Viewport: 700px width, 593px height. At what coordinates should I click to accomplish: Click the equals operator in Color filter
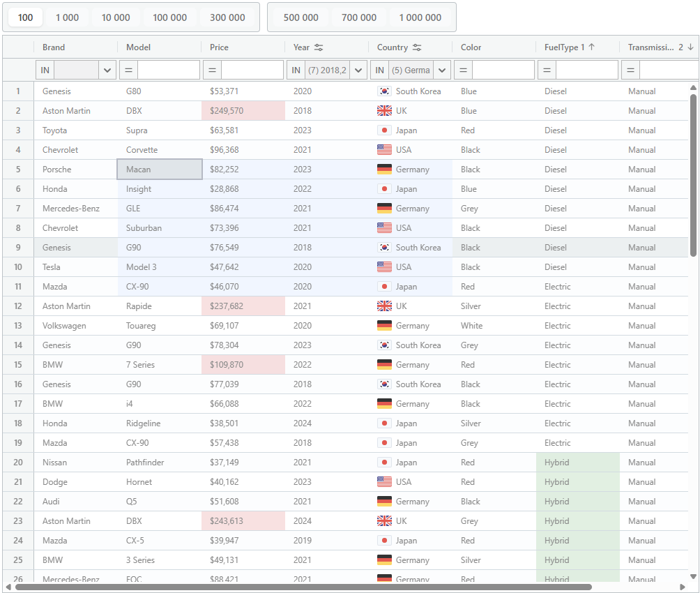pos(464,70)
